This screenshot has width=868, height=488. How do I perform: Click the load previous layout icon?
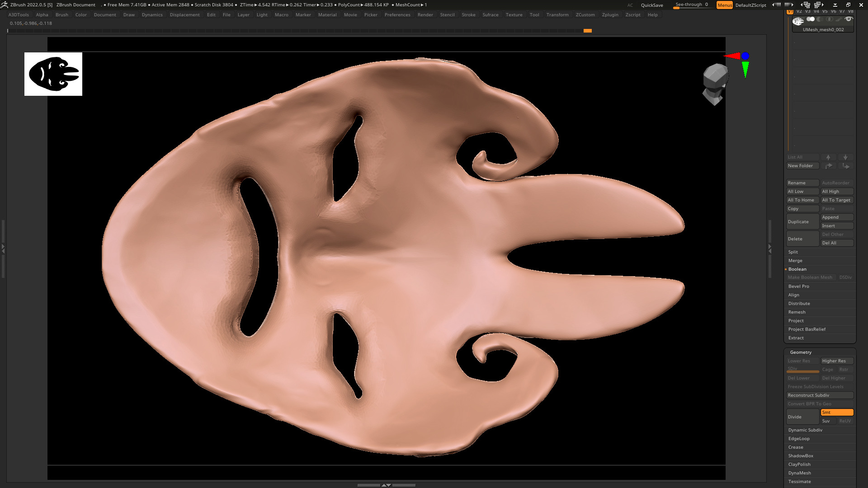pyautogui.click(x=805, y=5)
